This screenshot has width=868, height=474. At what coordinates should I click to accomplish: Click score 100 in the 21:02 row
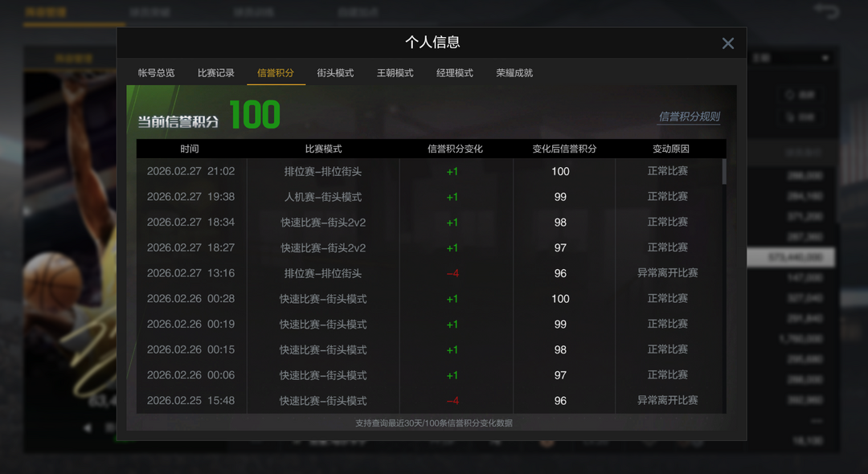pos(560,171)
